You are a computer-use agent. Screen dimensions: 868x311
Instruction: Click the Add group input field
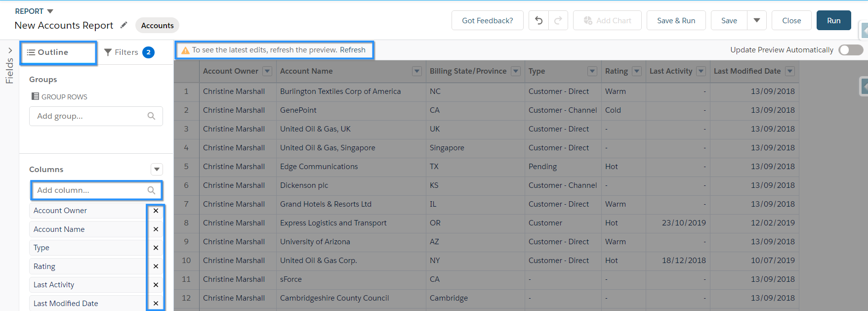[x=96, y=116]
